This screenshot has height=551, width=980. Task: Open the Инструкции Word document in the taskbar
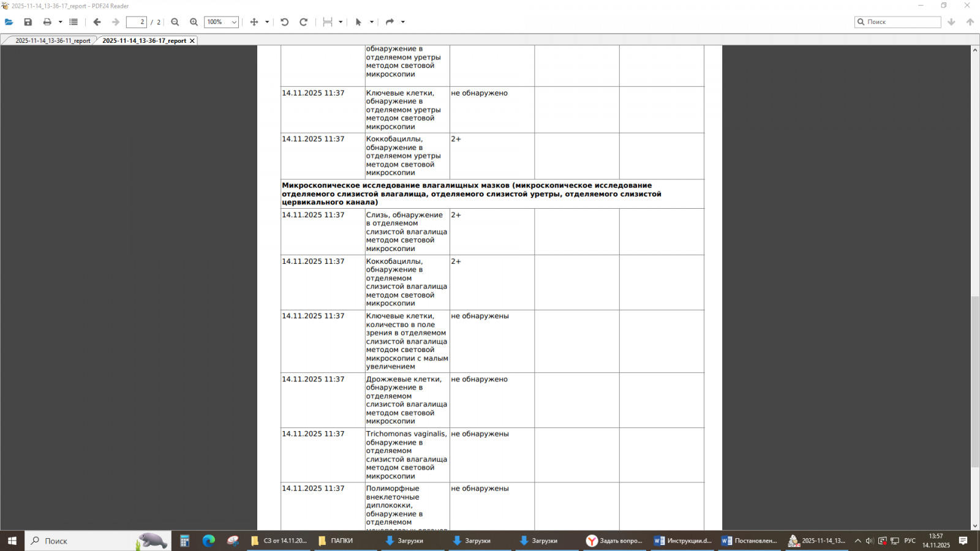[x=684, y=541]
